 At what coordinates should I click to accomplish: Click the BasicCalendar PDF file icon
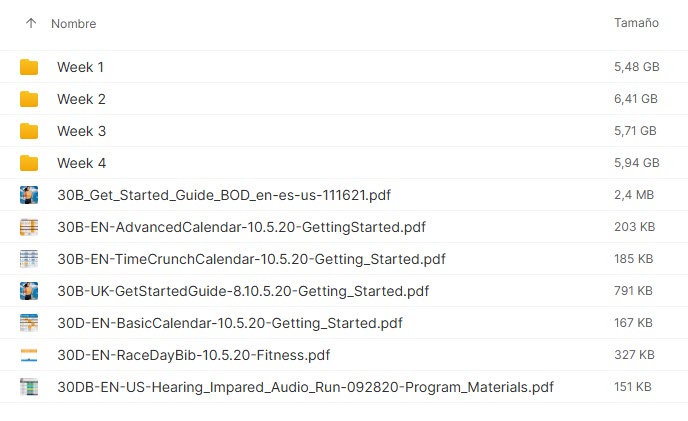click(29, 323)
